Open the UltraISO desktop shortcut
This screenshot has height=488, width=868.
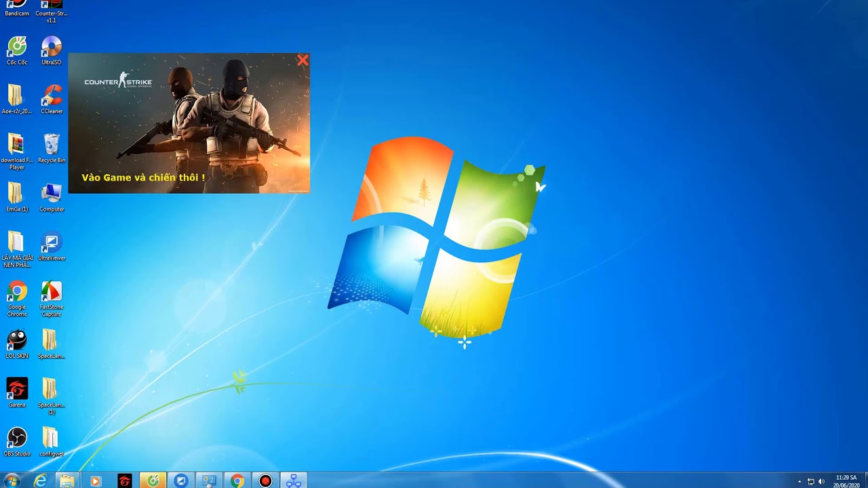point(52,48)
